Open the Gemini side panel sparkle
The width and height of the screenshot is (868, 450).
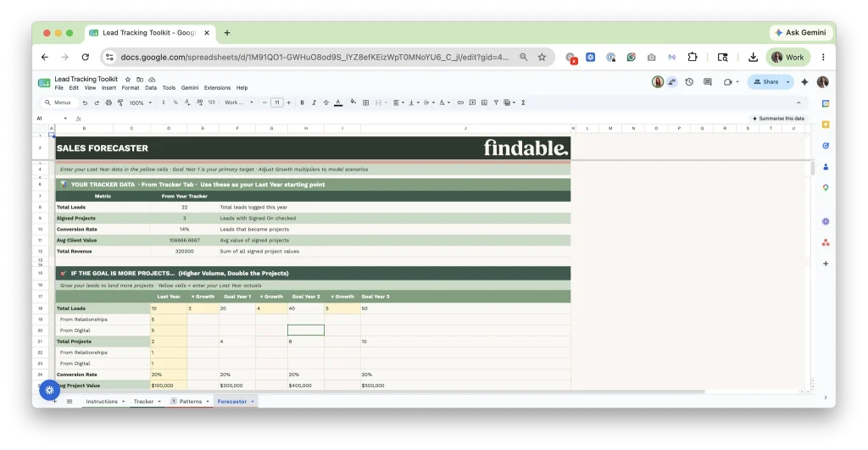pos(804,82)
